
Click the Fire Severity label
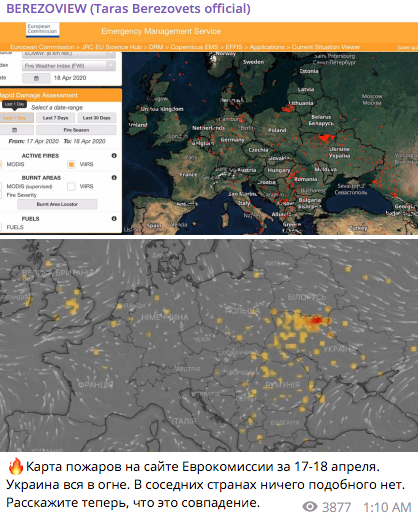pyautogui.click(x=22, y=195)
